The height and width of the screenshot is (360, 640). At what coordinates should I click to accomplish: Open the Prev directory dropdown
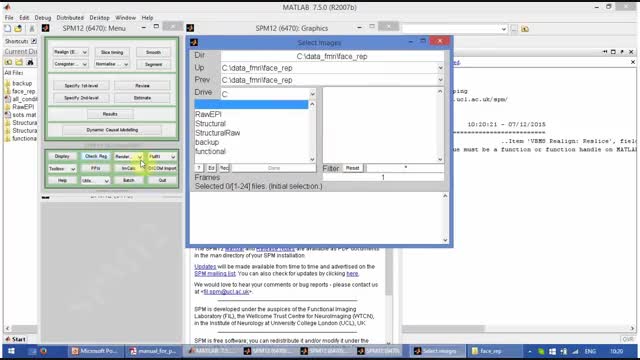440,80
